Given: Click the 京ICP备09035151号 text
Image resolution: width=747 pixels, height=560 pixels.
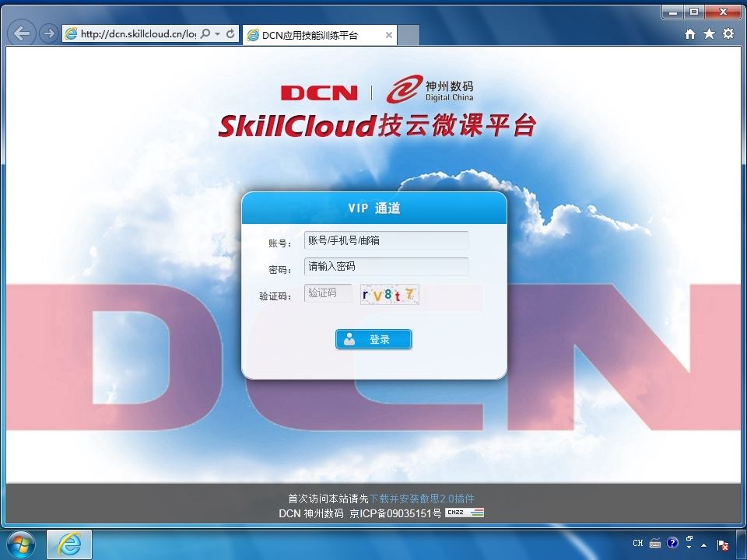Looking at the screenshot, I should click(395, 513).
